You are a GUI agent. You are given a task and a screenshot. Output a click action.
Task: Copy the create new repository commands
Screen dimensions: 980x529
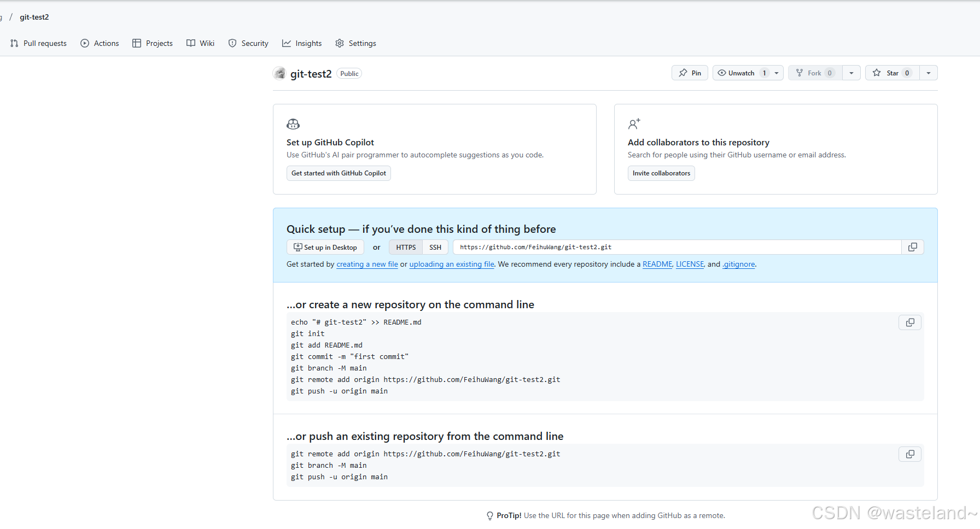(910, 322)
